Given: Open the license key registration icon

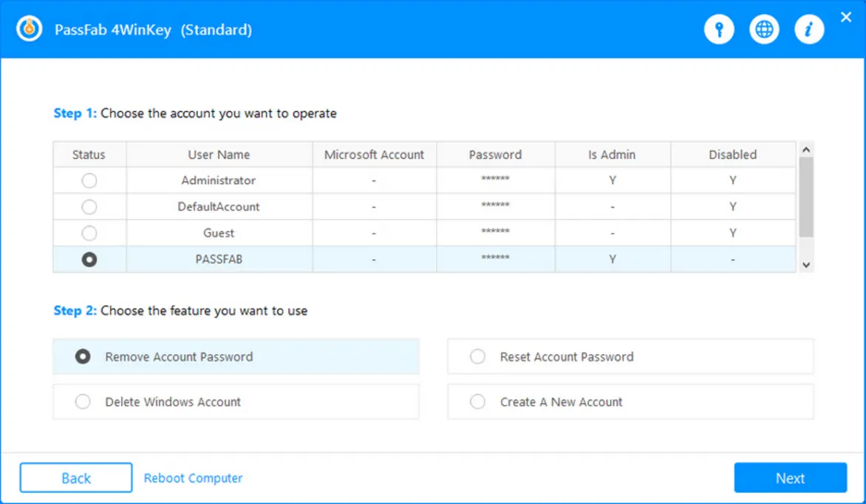Looking at the screenshot, I should click(x=719, y=29).
